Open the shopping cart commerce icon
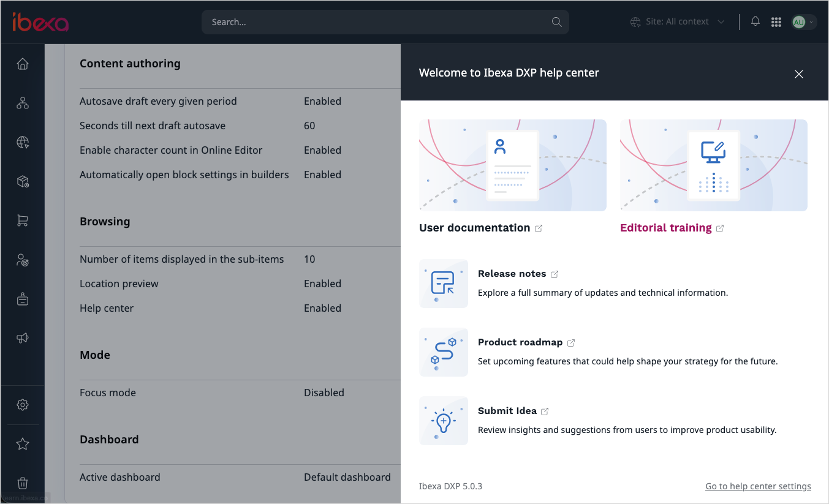 (23, 221)
